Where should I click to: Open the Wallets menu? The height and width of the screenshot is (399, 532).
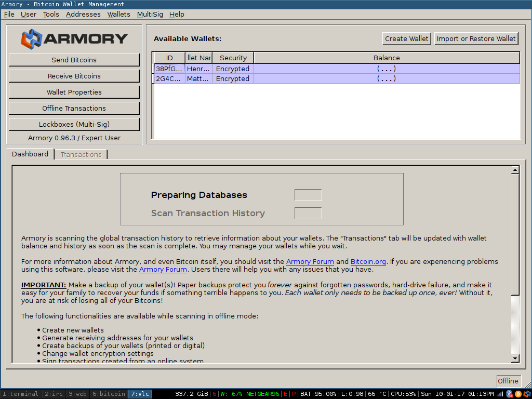point(119,14)
